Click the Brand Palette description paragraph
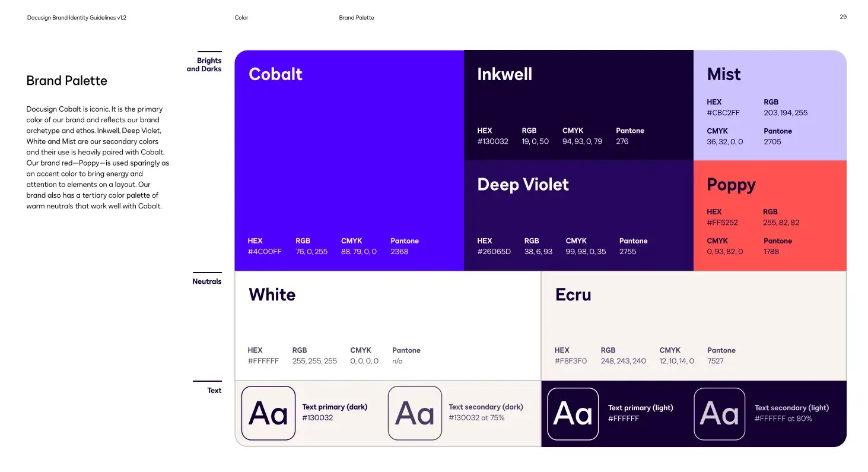The height and width of the screenshot is (472, 868). pos(98,158)
